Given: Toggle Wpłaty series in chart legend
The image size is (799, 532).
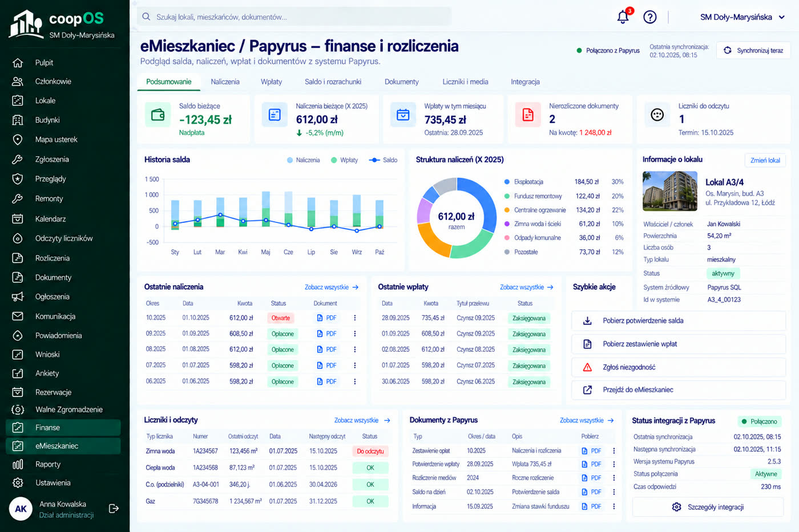Looking at the screenshot, I should 344,160.
